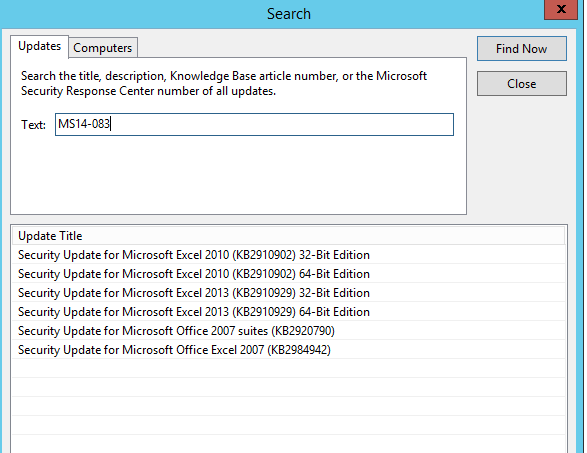Select Office 2007 suites (KB2920790) row
The image size is (587, 453).
tap(288, 331)
